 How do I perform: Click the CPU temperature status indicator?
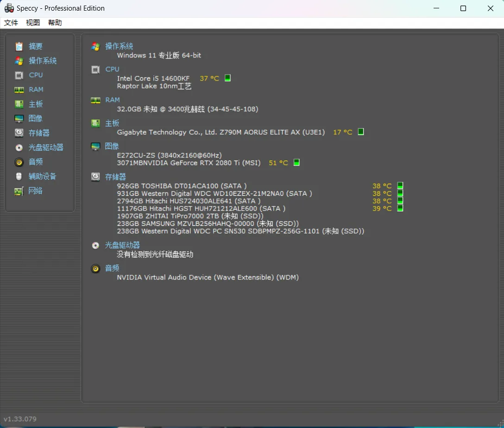(227, 78)
